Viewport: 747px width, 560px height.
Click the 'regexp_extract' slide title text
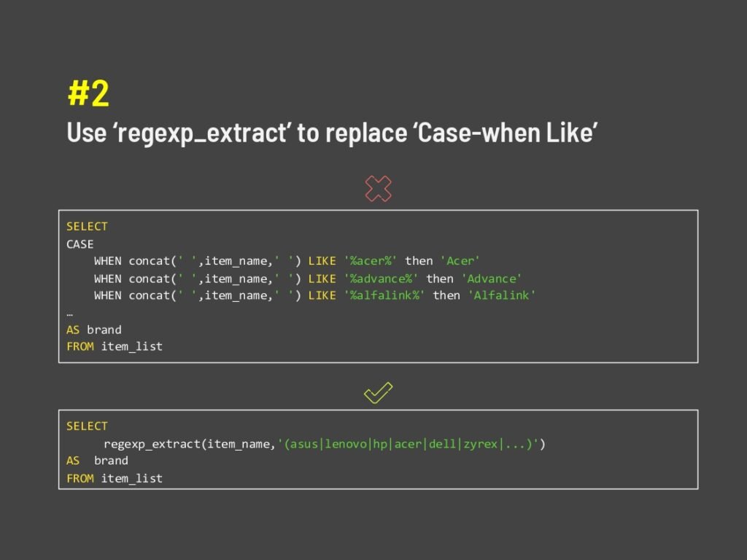coord(333,132)
